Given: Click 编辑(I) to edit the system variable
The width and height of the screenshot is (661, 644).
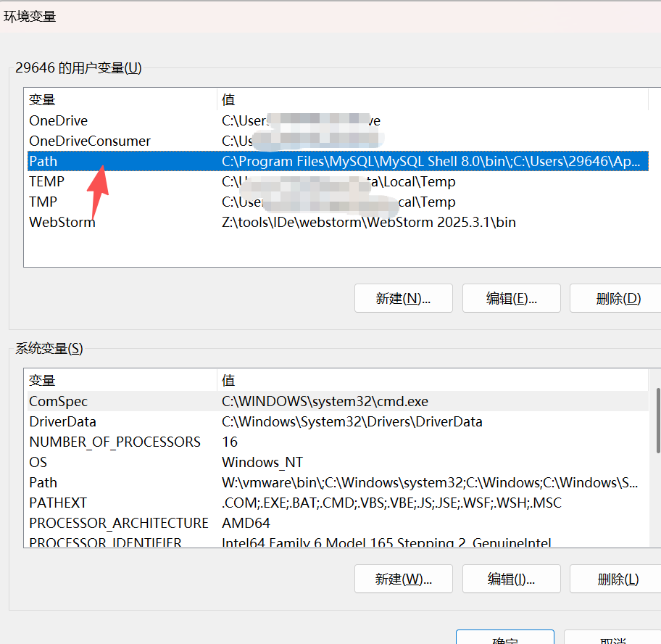Looking at the screenshot, I should [x=512, y=579].
